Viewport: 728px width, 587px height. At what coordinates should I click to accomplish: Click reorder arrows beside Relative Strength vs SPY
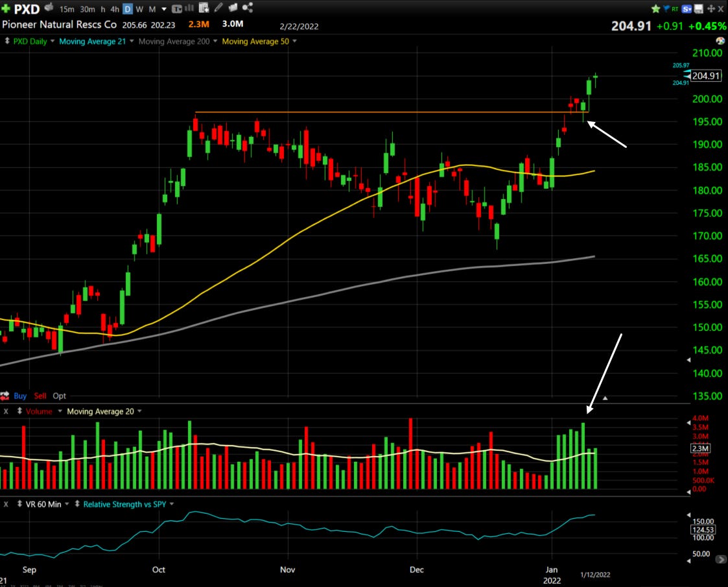(77, 504)
